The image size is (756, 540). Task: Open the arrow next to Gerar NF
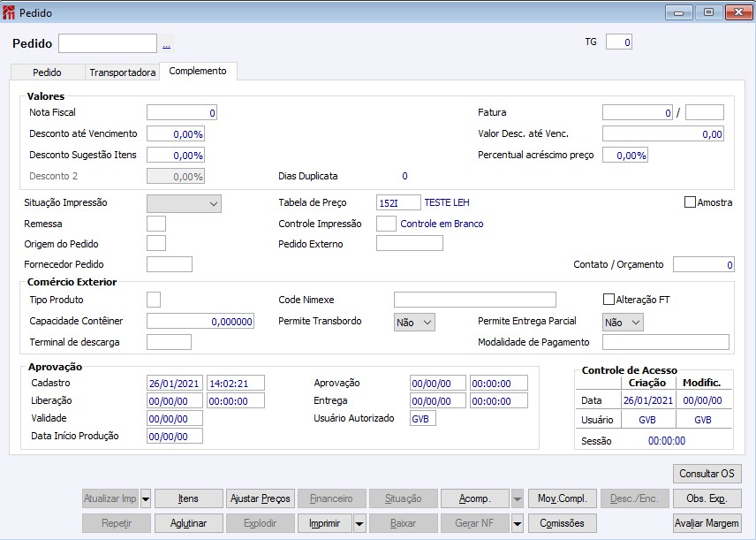pyautogui.click(x=518, y=523)
